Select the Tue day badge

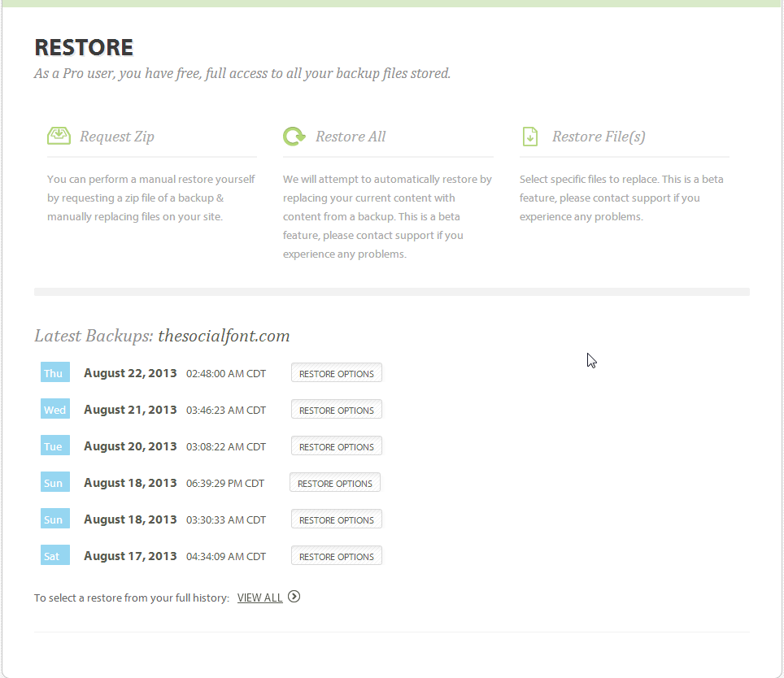pos(55,445)
